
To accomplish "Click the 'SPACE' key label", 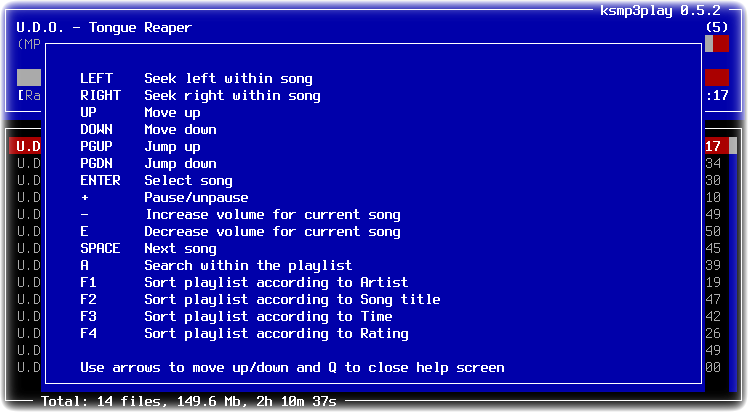I will click(x=100, y=248).
